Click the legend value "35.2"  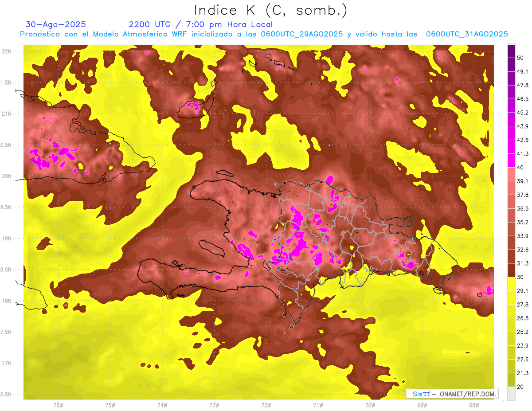(x=523, y=222)
